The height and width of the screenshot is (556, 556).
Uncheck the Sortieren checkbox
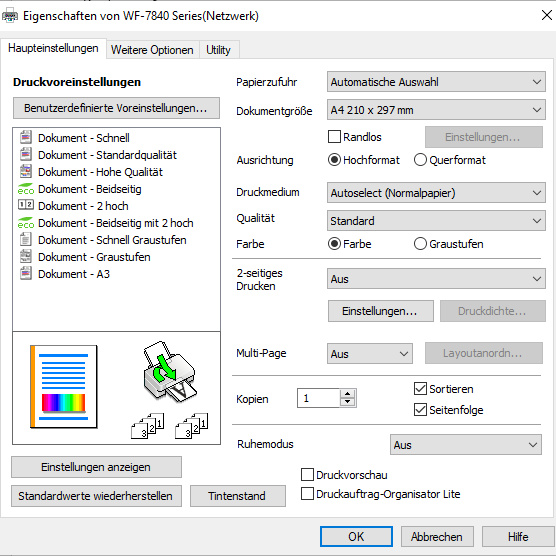pos(420,389)
